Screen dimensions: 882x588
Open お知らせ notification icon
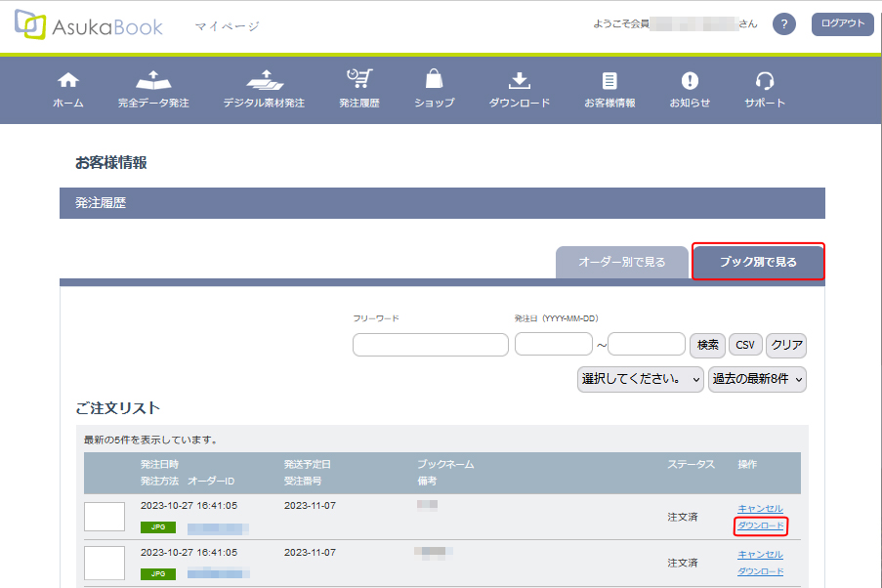(x=690, y=81)
